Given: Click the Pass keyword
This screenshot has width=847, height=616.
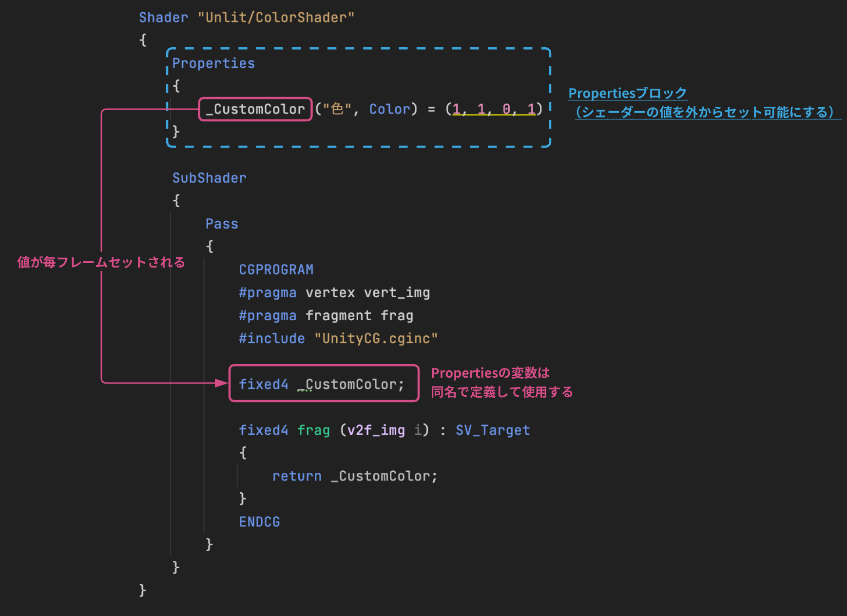Looking at the screenshot, I should point(222,224).
